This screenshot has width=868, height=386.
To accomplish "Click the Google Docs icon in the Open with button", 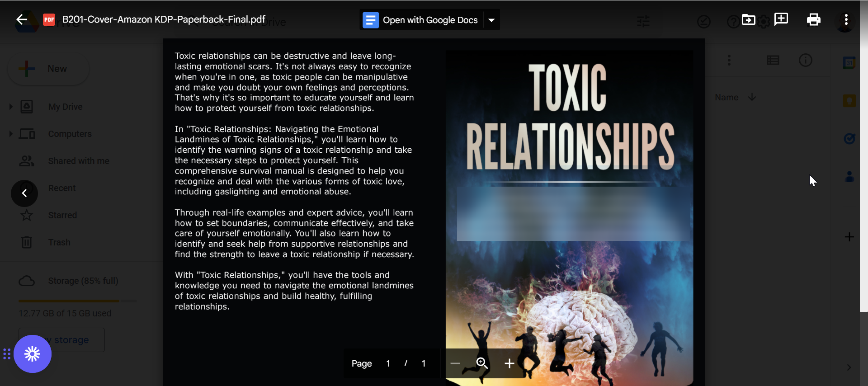I will coord(371,20).
